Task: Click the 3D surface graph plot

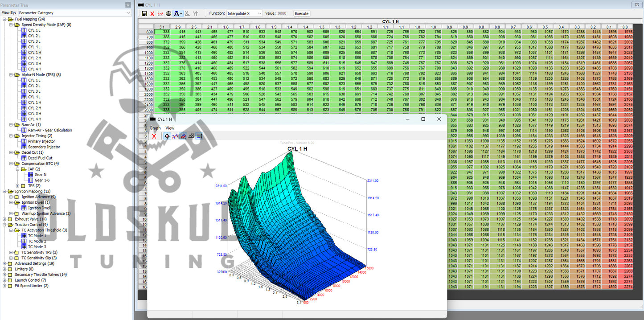Action: tap(296, 225)
